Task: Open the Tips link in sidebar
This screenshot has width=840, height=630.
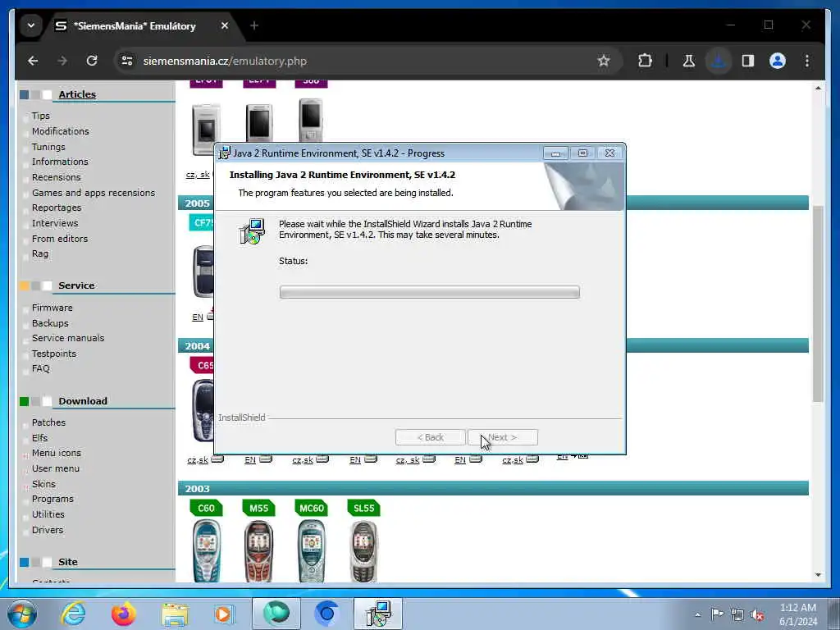Action: pyautogui.click(x=41, y=116)
